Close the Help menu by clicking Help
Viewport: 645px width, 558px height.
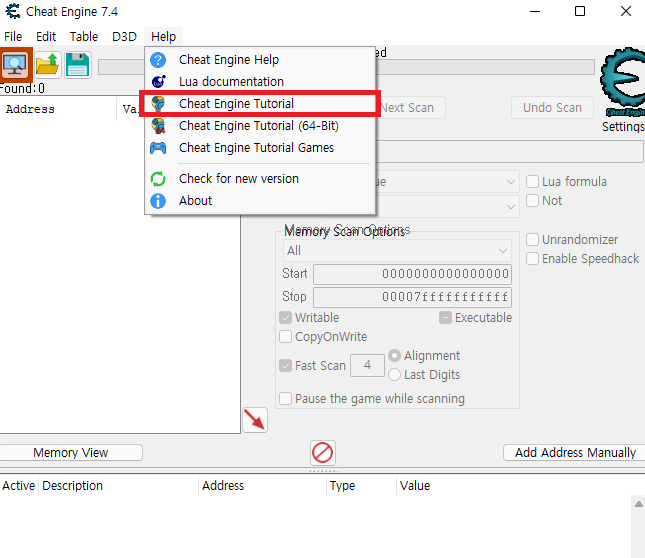coord(163,37)
